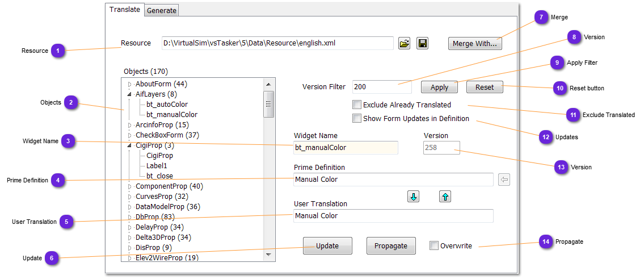Click the down arrow copy-definition icon
This screenshot has height=279, width=644.
pyautogui.click(x=414, y=197)
